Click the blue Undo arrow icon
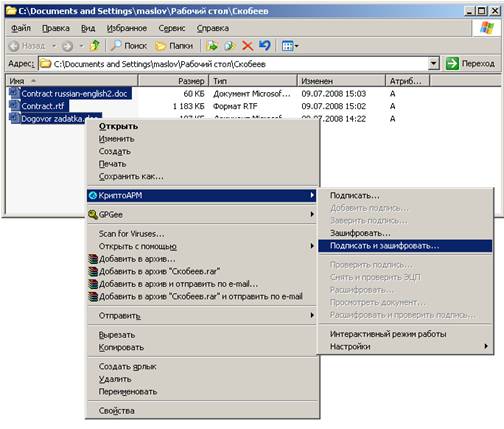The height and width of the screenshot is (429, 504). point(265,45)
